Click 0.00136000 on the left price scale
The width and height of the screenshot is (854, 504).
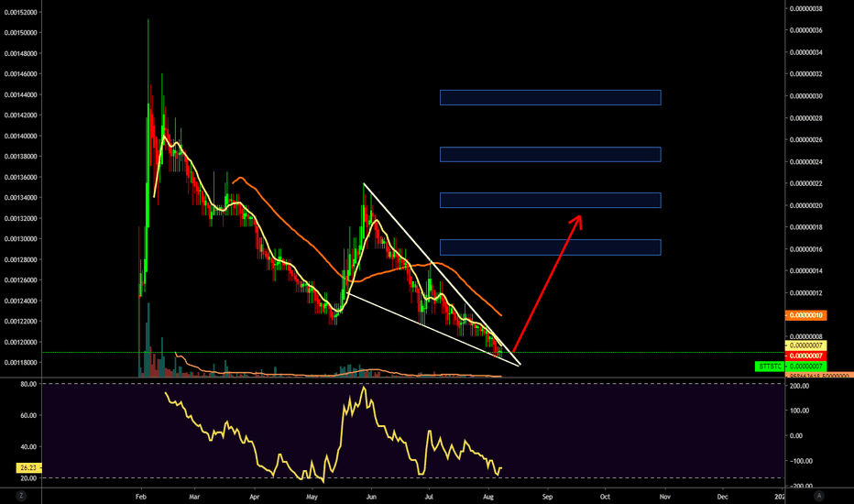[x=21, y=177]
